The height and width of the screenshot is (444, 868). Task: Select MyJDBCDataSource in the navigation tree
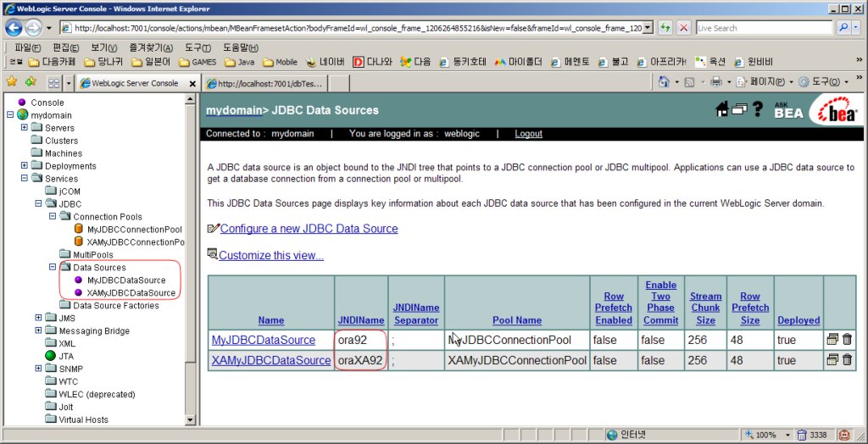(x=126, y=280)
